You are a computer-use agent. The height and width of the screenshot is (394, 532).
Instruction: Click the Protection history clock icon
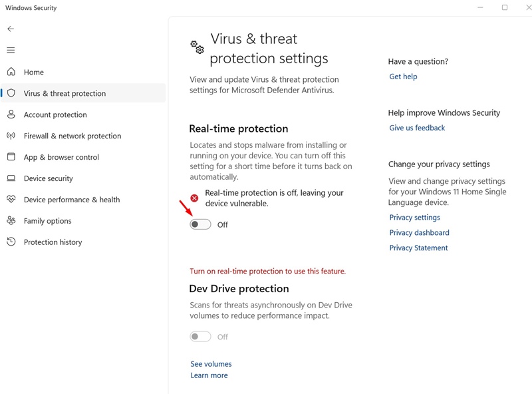11,242
